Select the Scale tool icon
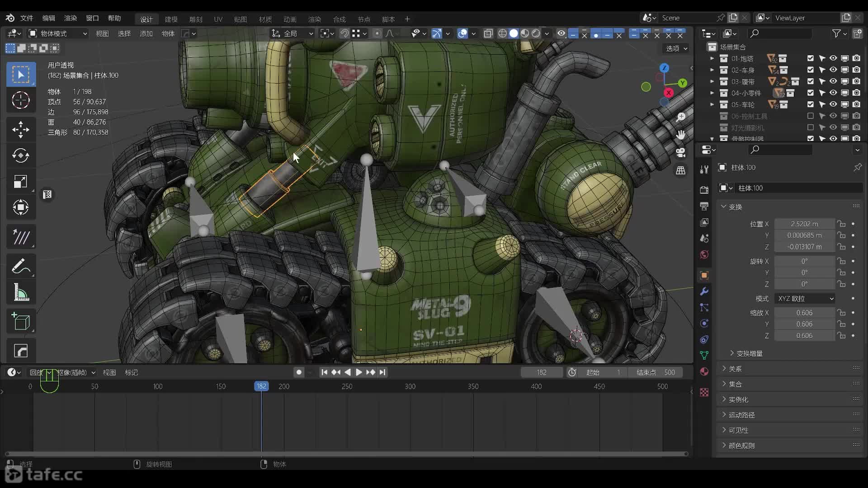 [x=21, y=182]
